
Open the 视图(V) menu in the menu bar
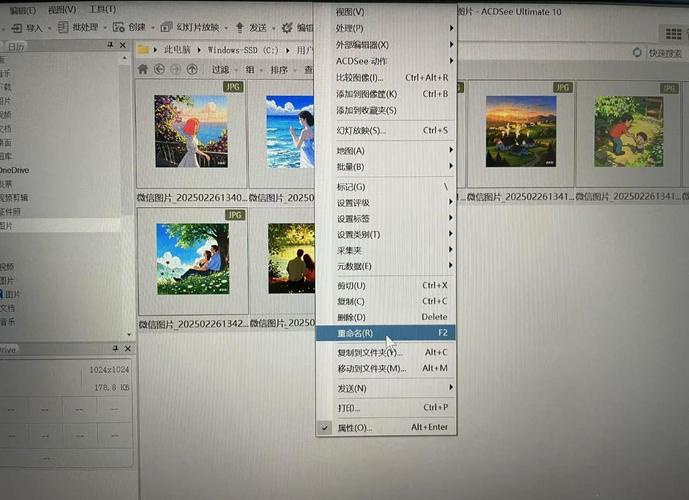pos(62,9)
